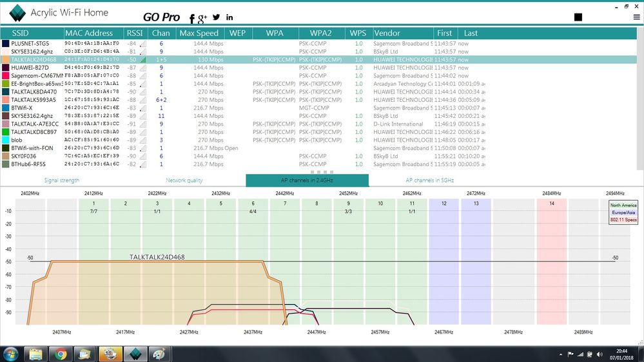The width and height of the screenshot is (644, 362).
Task: Click the tray network signal icon
Action: [580, 354]
